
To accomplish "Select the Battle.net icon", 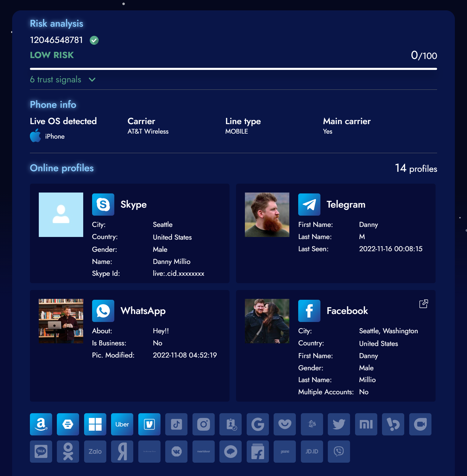I will [x=312, y=424].
